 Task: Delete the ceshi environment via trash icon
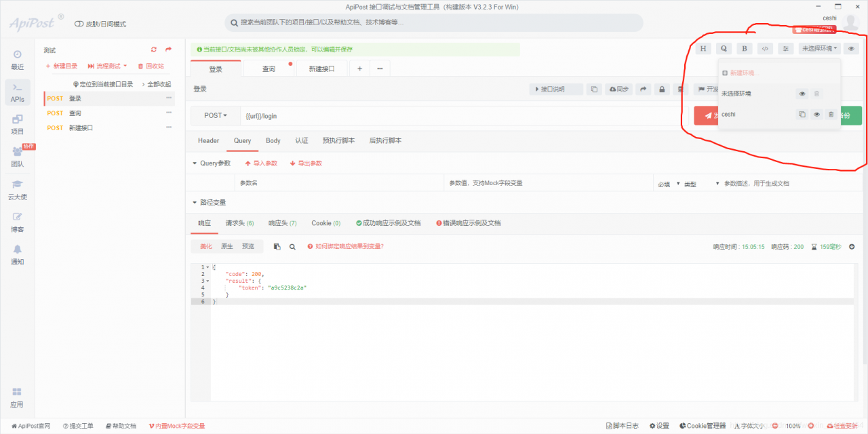tap(831, 115)
